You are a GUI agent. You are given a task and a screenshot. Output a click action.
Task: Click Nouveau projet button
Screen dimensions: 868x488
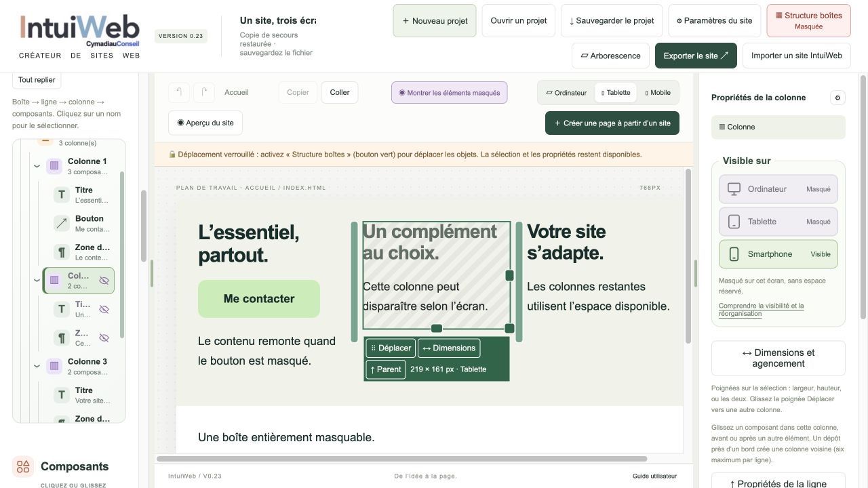pos(435,20)
